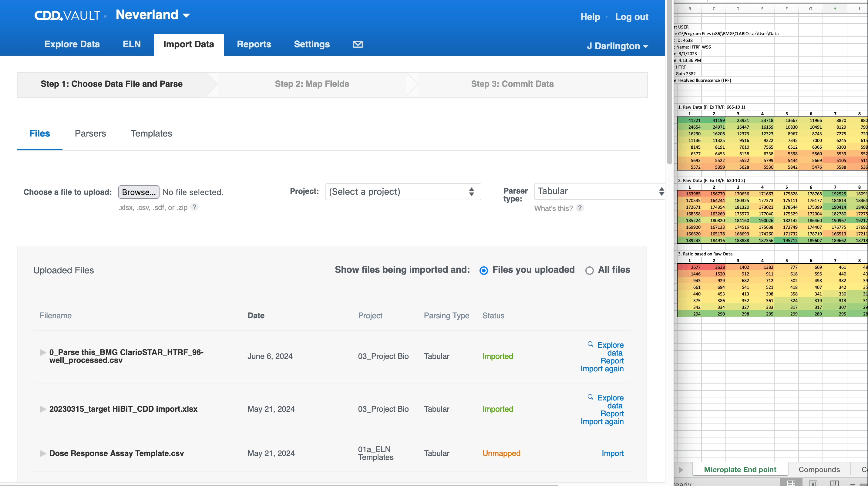The height and width of the screenshot is (486, 868).
Task: Click Import again for BMG ClarioSTAR file
Action: (602, 369)
